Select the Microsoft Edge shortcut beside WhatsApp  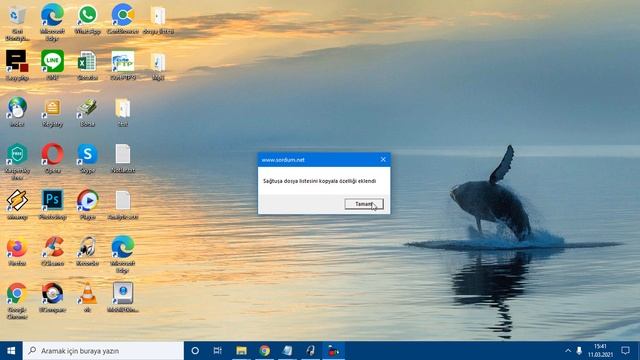(52, 22)
